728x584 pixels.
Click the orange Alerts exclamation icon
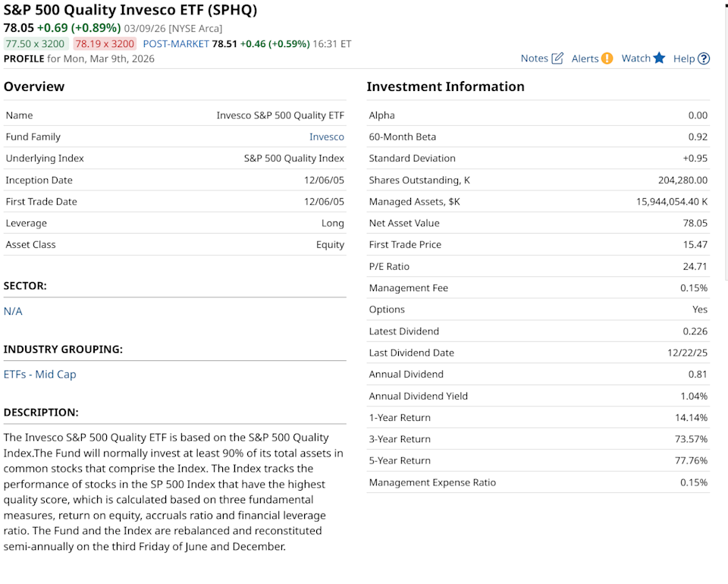[607, 58]
